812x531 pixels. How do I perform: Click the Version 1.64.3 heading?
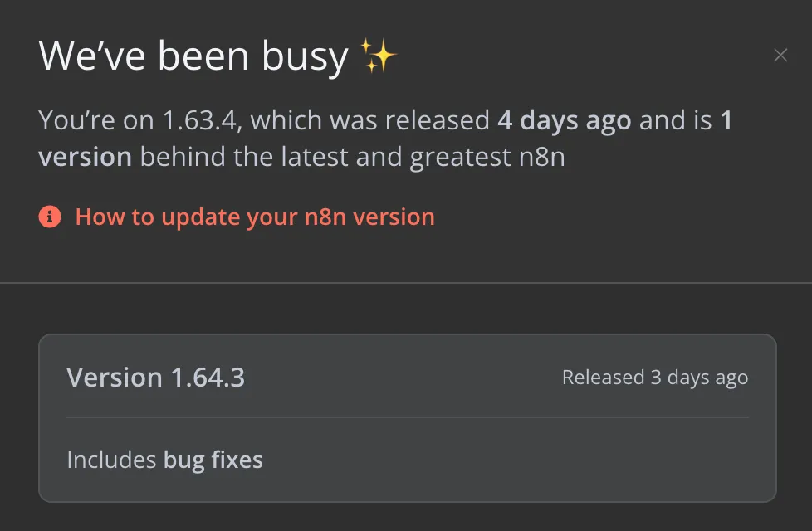coord(155,378)
